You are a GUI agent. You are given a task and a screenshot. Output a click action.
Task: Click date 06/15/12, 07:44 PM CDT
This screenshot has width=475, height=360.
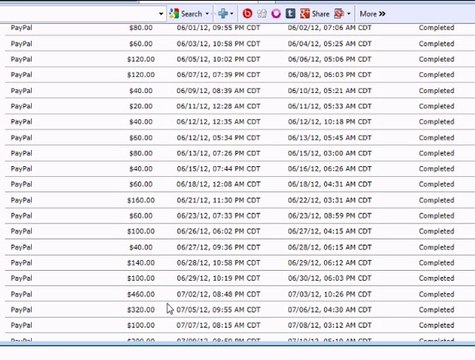218,169
